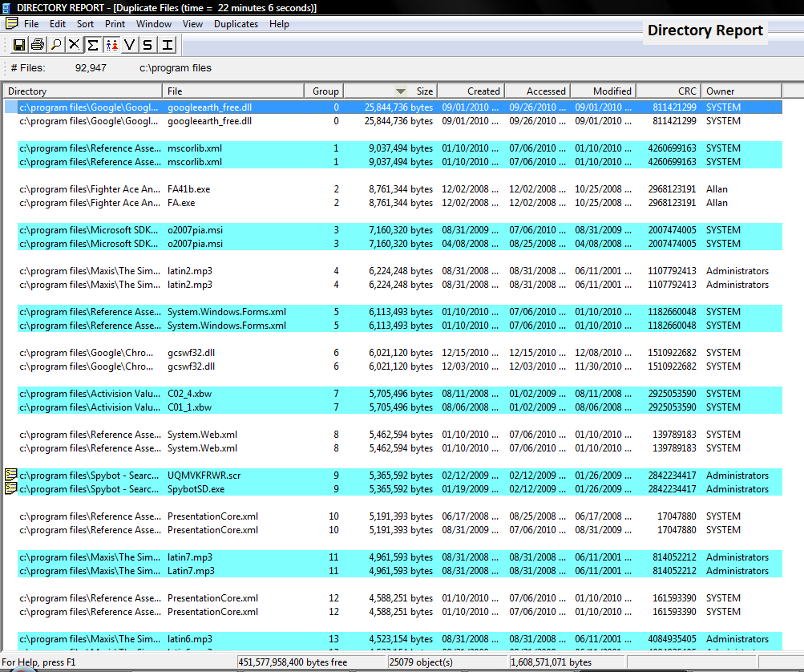Select the second googleearth_free.dll entry
804x672 pixels.
coord(400,121)
